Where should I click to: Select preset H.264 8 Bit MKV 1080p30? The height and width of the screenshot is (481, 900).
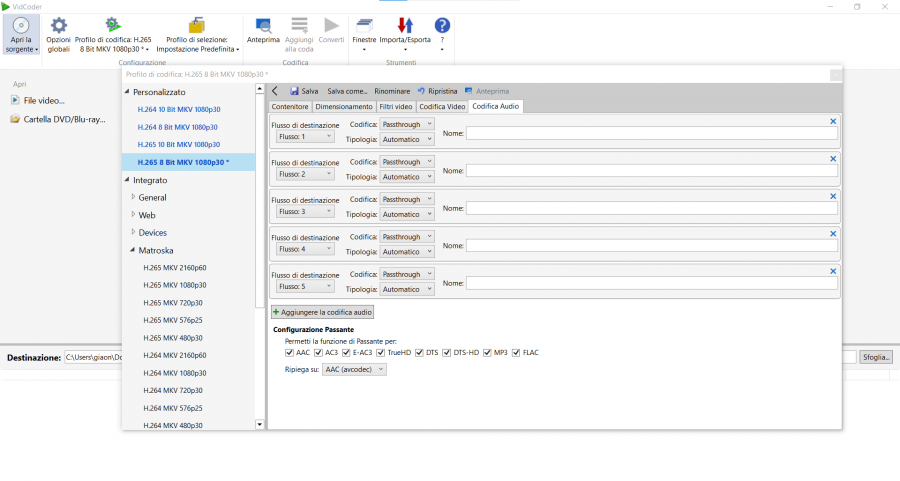click(x=177, y=127)
